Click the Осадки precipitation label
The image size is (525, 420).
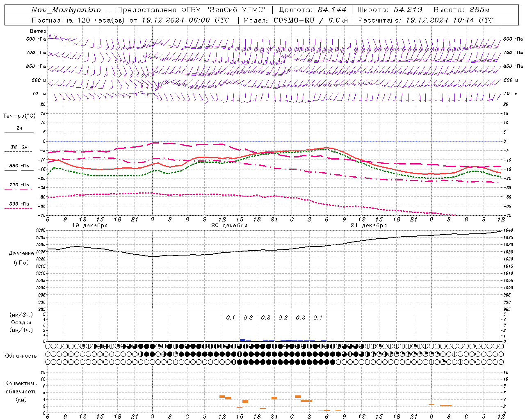[21, 322]
